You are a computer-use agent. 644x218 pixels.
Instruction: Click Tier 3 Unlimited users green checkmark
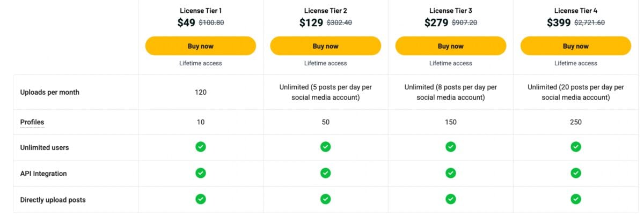[x=451, y=147]
